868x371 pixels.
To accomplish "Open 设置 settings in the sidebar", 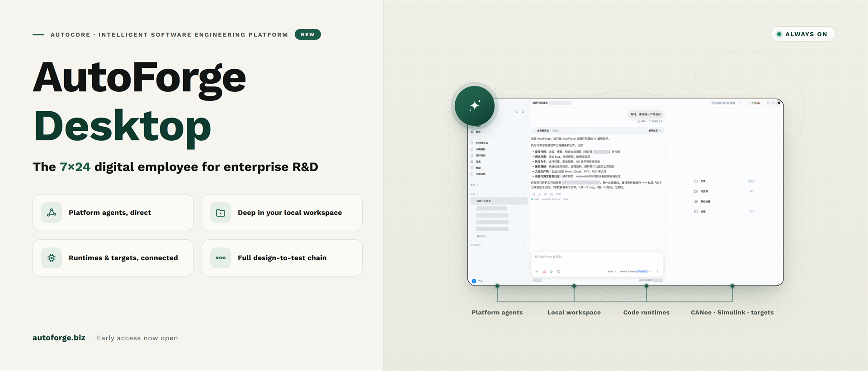I will tap(476, 162).
